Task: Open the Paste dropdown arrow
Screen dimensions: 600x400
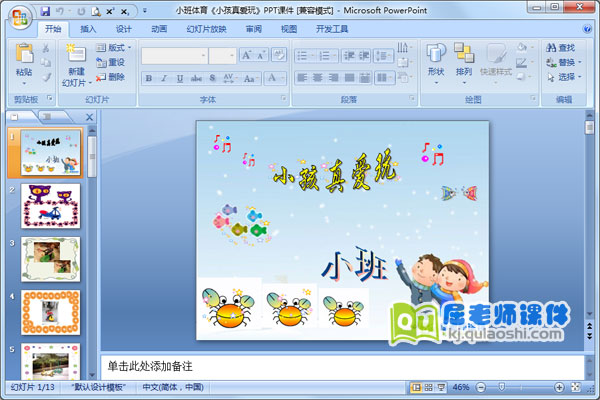Action: tap(24, 83)
